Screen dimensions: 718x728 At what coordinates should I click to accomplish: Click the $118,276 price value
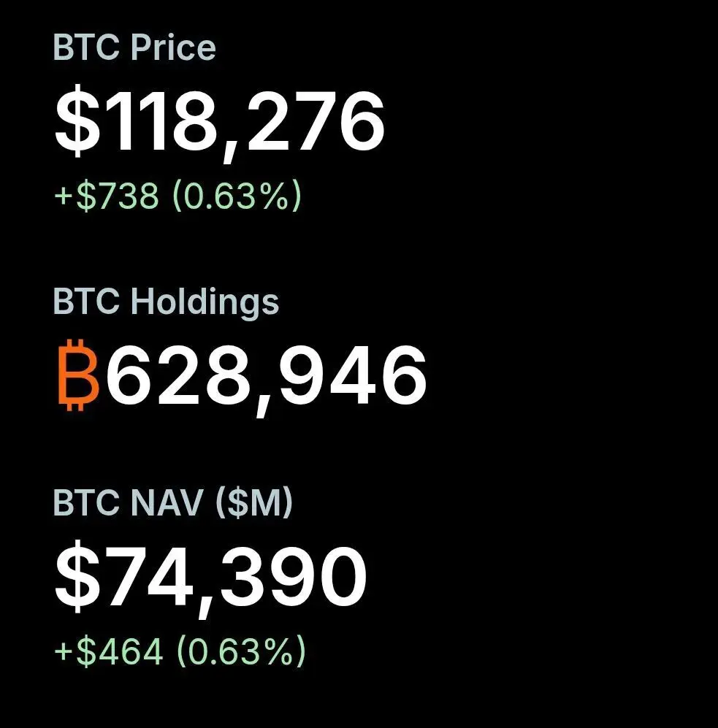point(219,122)
